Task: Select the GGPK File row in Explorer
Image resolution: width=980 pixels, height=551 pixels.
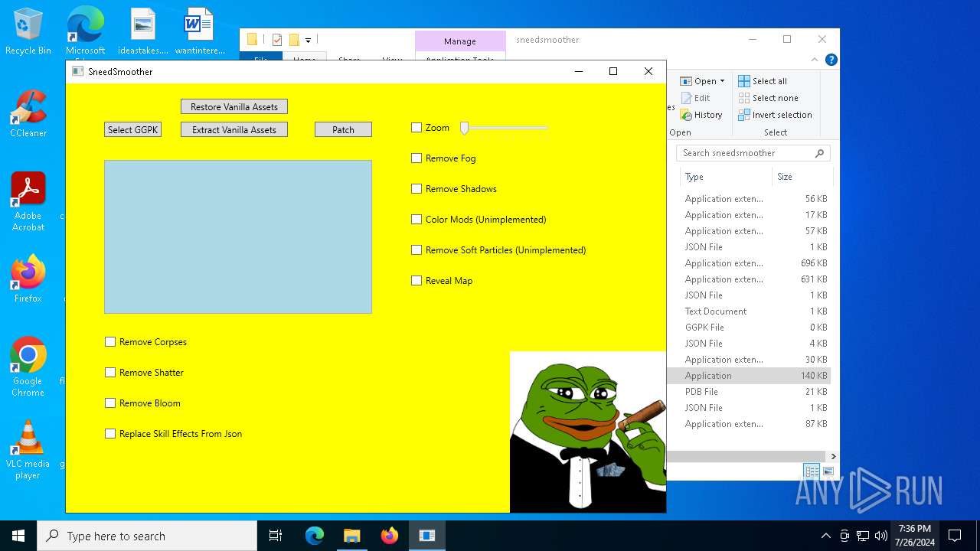Action: click(749, 328)
